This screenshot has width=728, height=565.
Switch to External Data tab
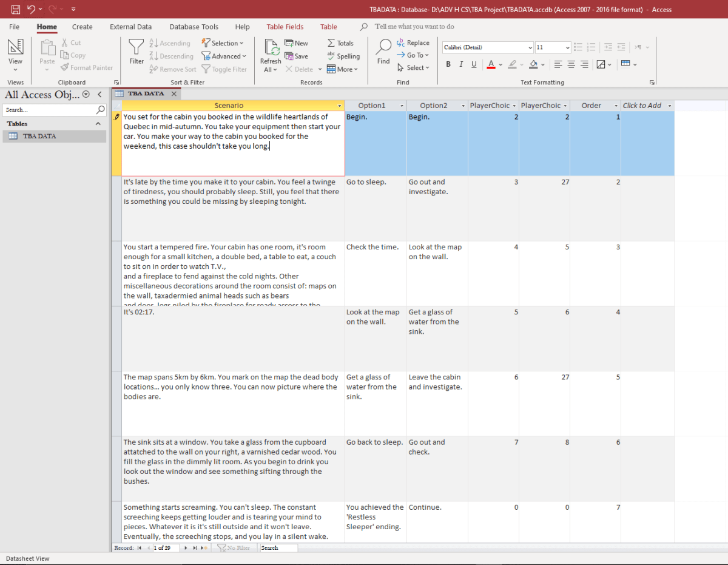point(131,27)
